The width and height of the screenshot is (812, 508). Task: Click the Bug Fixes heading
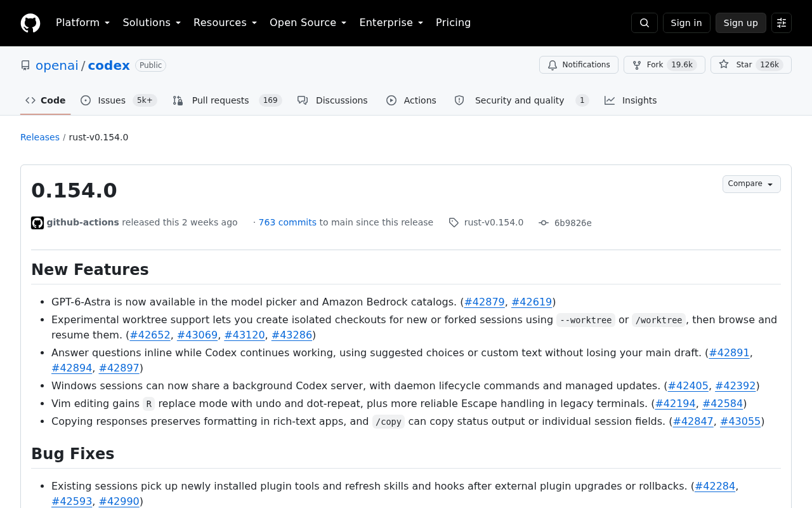73,453
